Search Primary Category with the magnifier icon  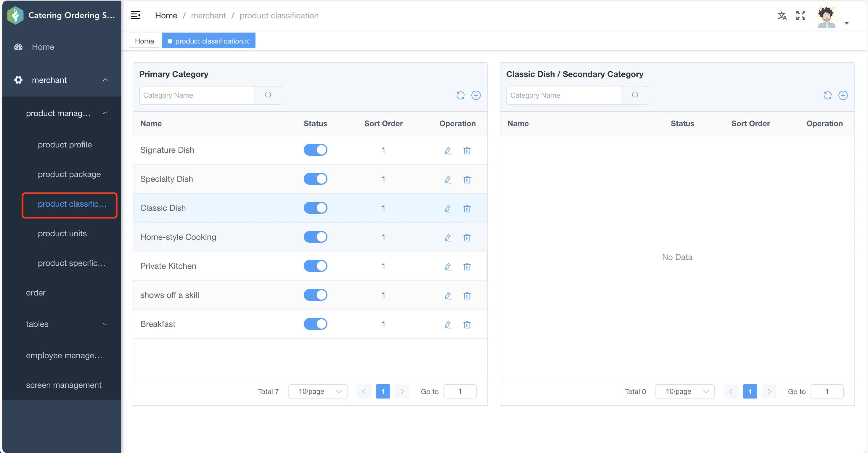click(268, 95)
